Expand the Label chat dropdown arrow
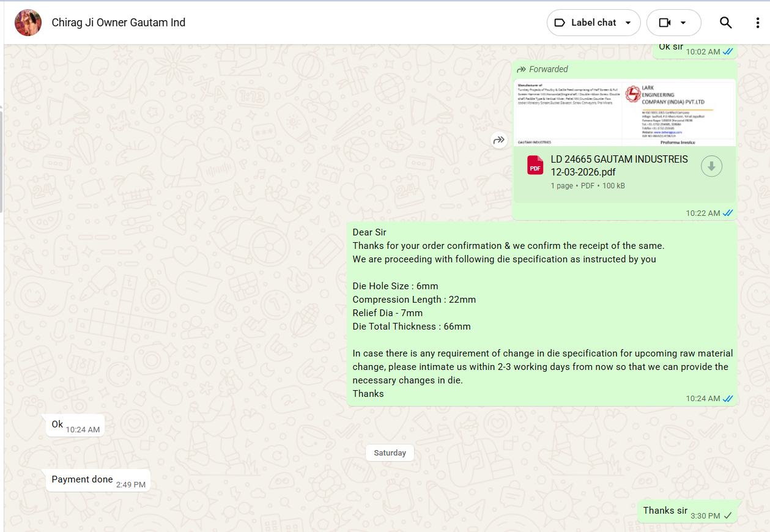Image resolution: width=770 pixels, height=532 pixels. click(x=627, y=23)
